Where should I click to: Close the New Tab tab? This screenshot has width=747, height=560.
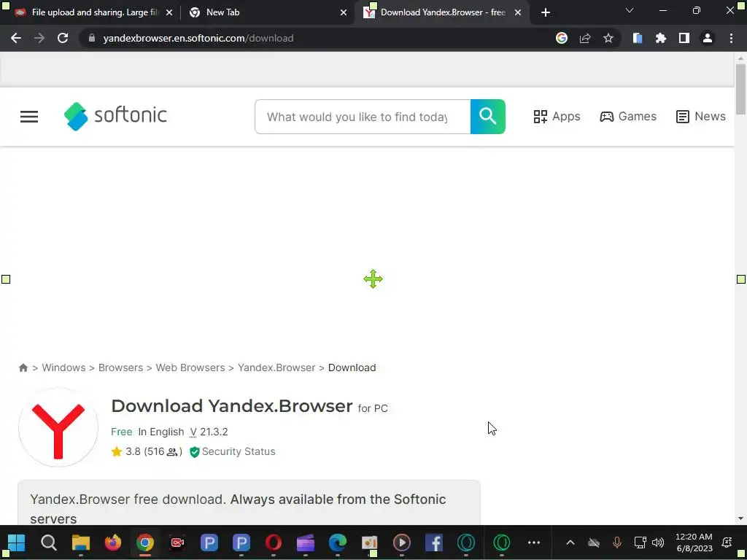[x=344, y=13]
